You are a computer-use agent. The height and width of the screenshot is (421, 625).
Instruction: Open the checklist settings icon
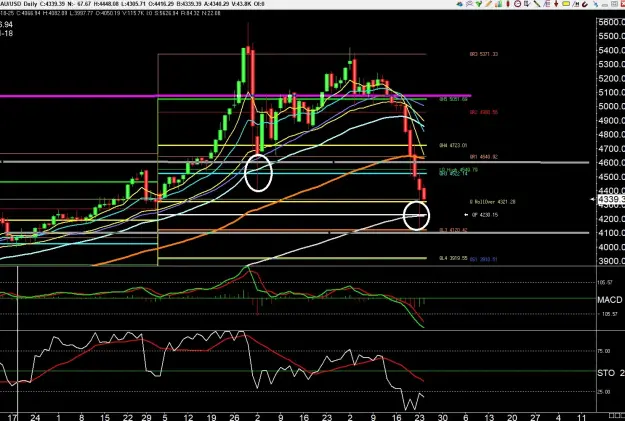click(527, 4)
